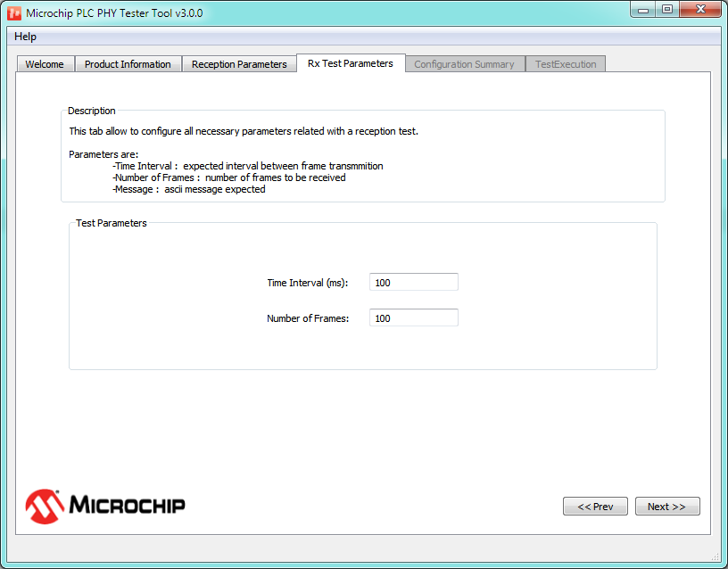Click the window title 'Microchip PLC PHY Tester Tool v3.0.0'
Image resolution: width=728 pixels, height=569 pixels.
(x=114, y=13)
